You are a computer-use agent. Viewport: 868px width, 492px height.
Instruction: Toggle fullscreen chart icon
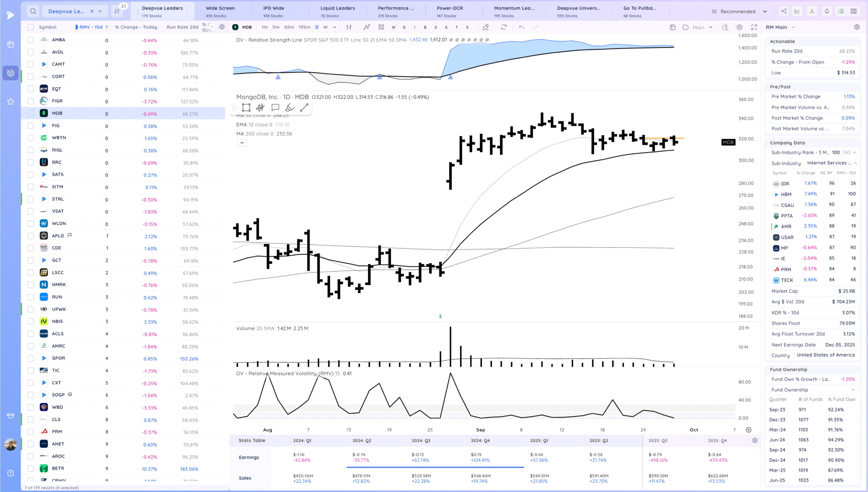click(x=754, y=27)
